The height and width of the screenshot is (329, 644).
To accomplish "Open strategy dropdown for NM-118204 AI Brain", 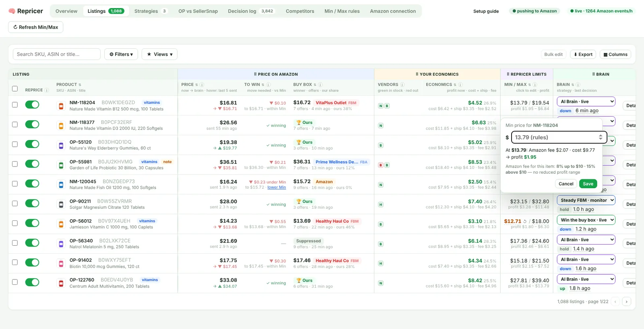I will (x=586, y=102).
